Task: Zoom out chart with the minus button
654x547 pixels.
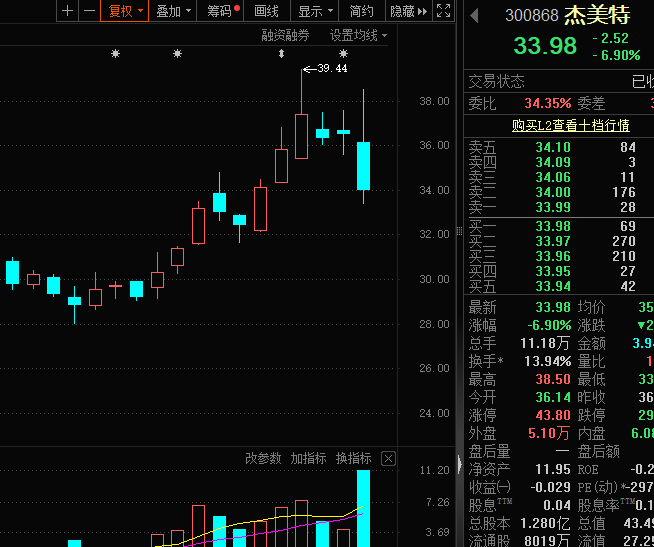Action: point(89,11)
